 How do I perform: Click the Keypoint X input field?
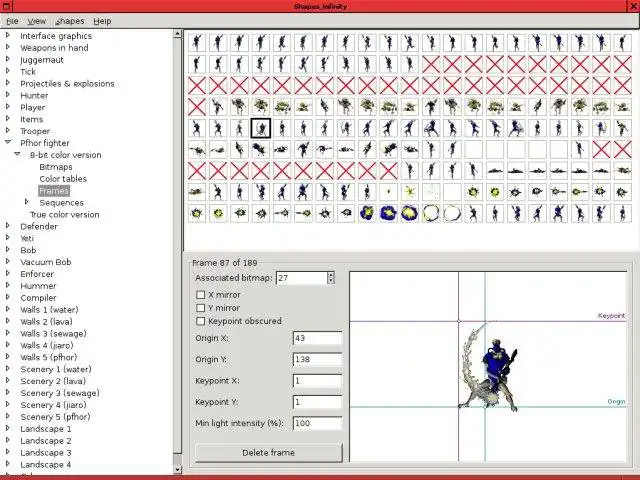point(318,381)
